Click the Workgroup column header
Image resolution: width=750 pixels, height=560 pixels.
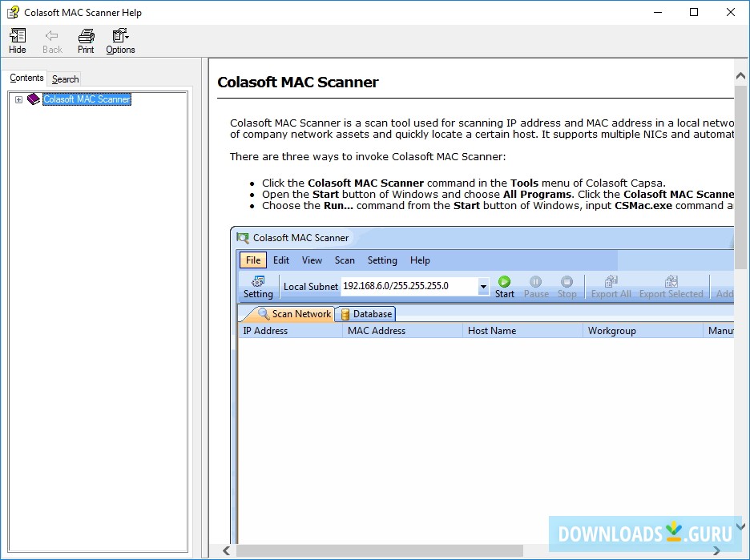643,330
